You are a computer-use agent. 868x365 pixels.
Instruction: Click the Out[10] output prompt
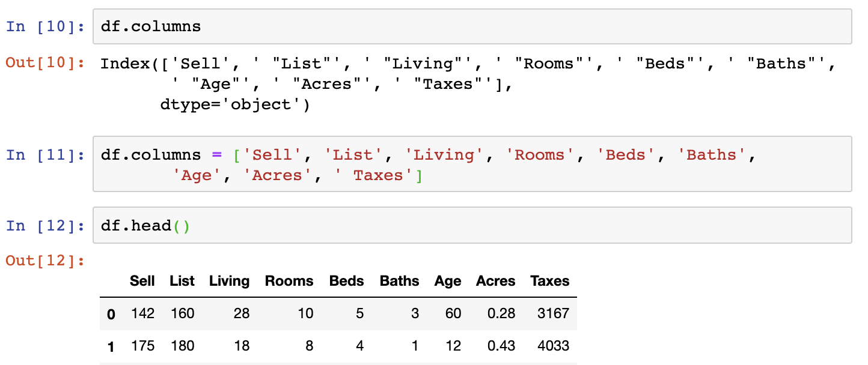point(45,62)
